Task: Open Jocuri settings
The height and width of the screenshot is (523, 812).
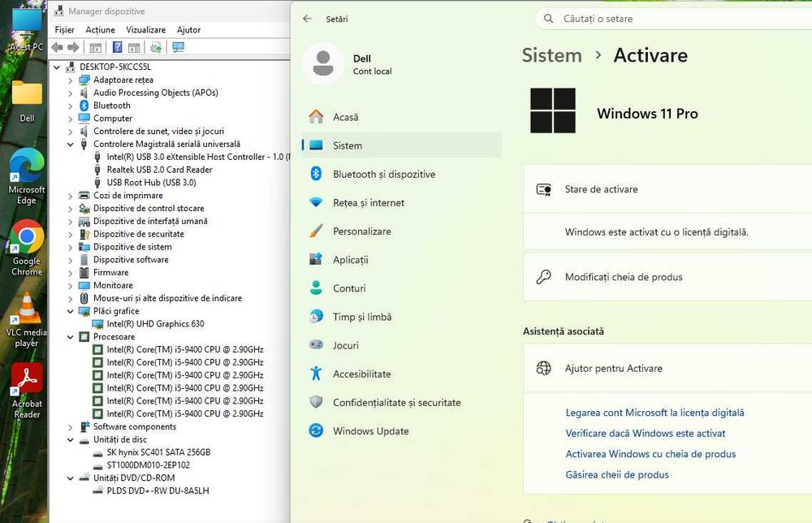Action: [401, 345]
